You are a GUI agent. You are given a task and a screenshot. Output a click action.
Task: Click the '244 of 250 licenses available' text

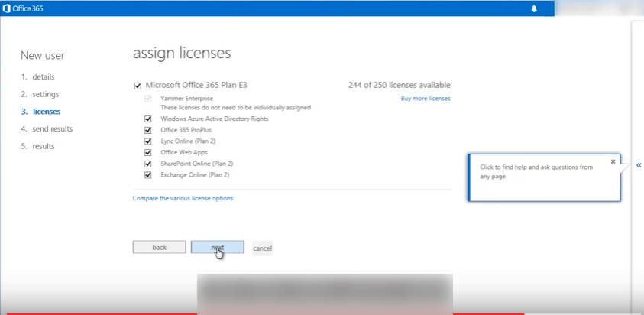(x=400, y=85)
